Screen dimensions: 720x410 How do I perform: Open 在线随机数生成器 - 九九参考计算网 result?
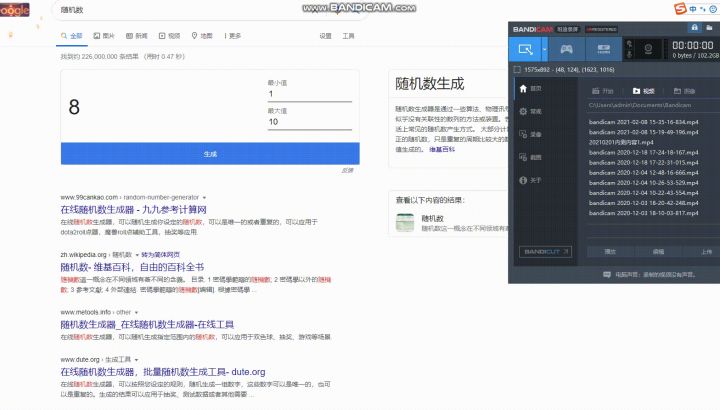coord(134,210)
